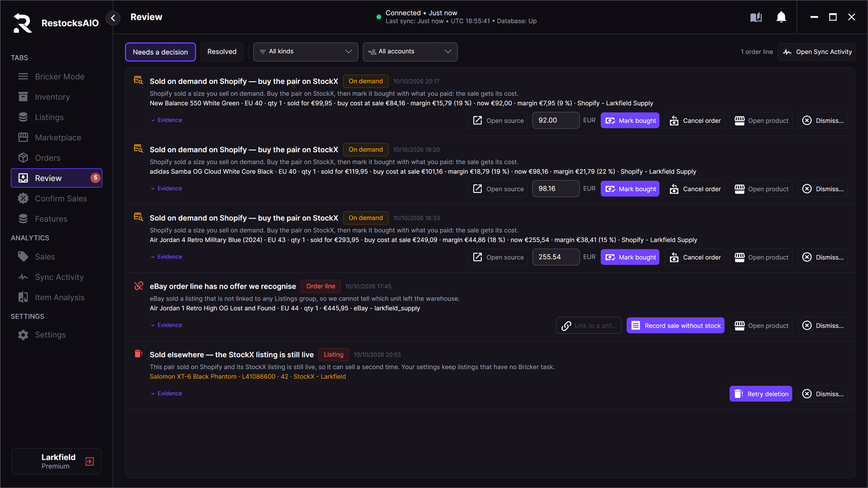This screenshot has height=488, width=868.
Task: Open source for New Balance 550 row
Action: 498,120
